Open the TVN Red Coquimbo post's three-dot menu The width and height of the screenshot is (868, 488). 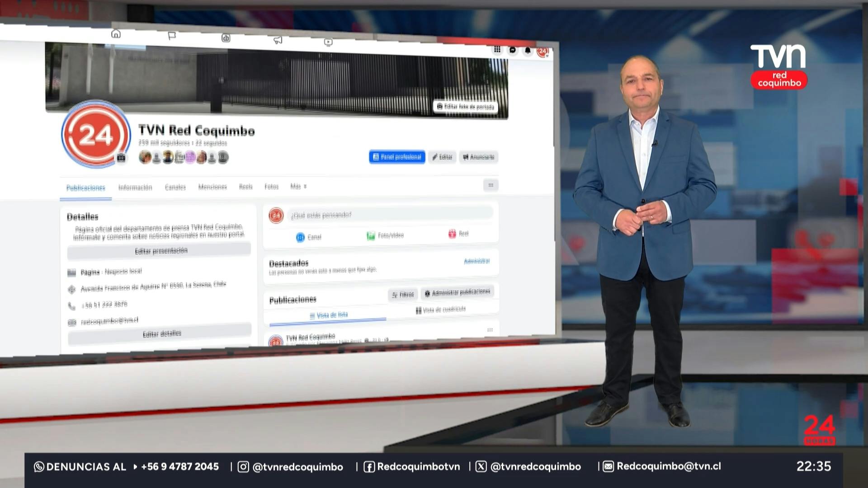coord(490,330)
